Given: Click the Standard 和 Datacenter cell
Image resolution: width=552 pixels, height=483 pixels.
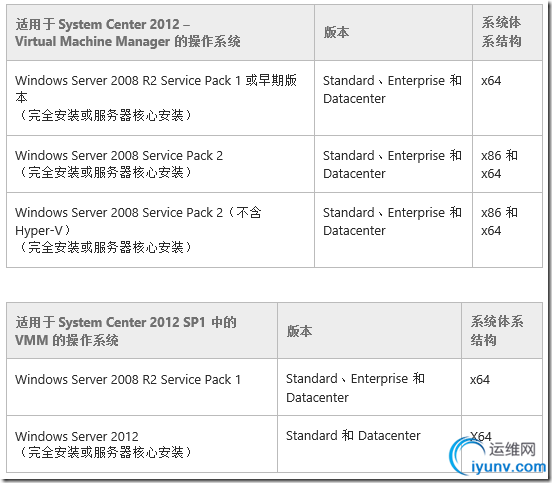Looking at the screenshot, I should click(x=369, y=444).
